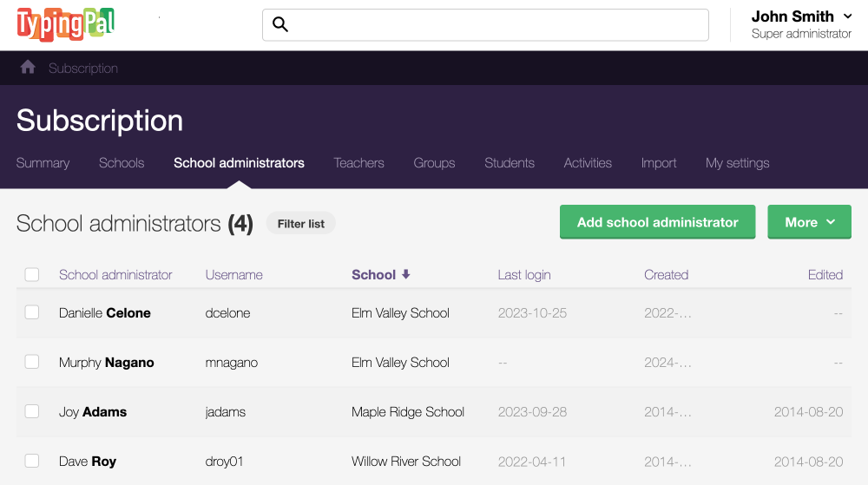The height and width of the screenshot is (485, 868).
Task: Expand the More dropdown button
Action: coord(809,222)
